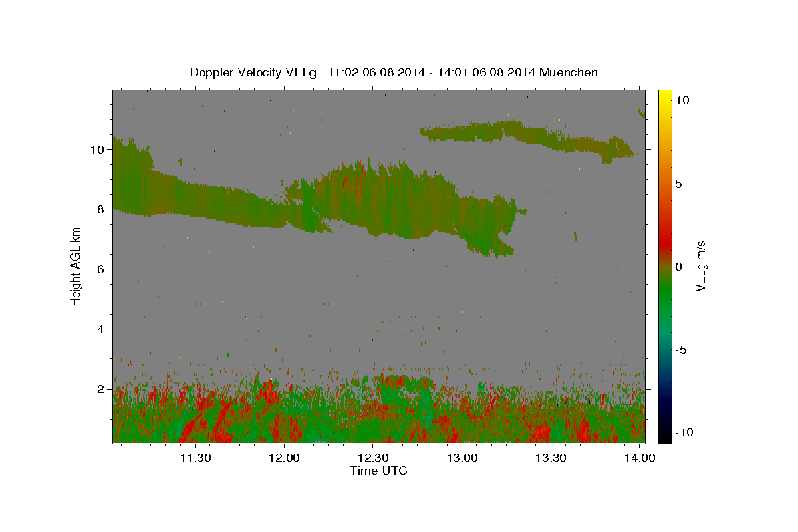798x532 pixels.
Task: Click the "Height AGL km" axis label
Action: pos(76,266)
